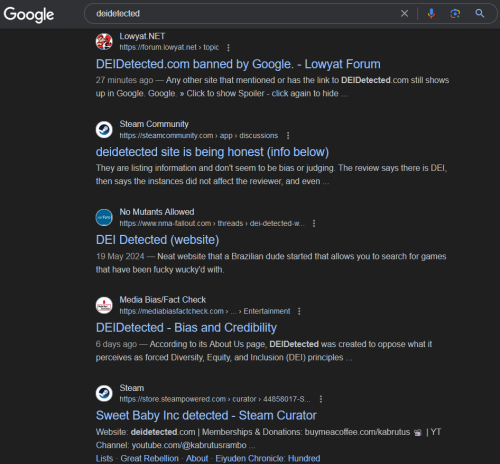Open Google Lens image search icon
The width and height of the screenshot is (500, 464).
pos(455,13)
